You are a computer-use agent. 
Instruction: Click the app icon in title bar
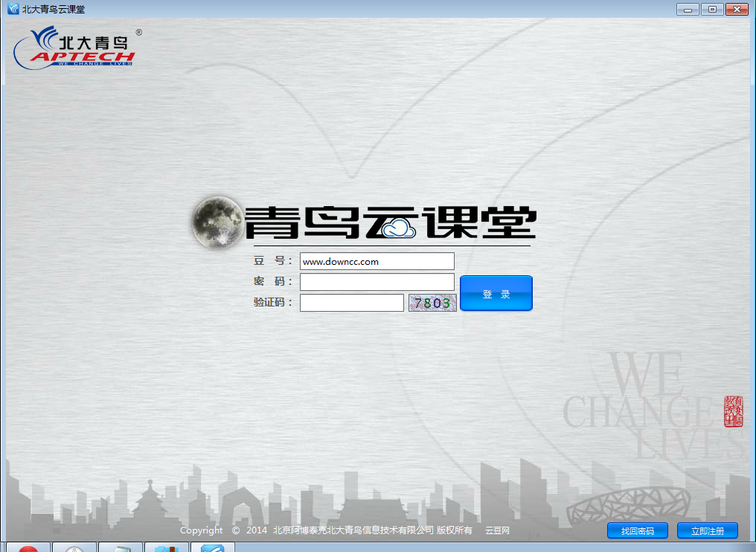13,9
